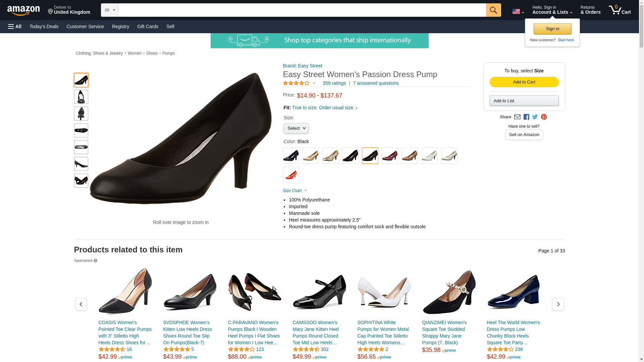Show next related products carousel page
The image size is (644, 362).
558,304
